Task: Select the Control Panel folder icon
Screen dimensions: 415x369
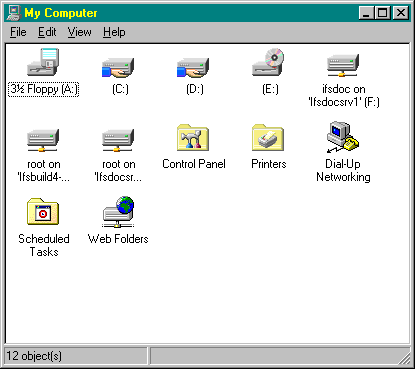Action: click(x=193, y=137)
